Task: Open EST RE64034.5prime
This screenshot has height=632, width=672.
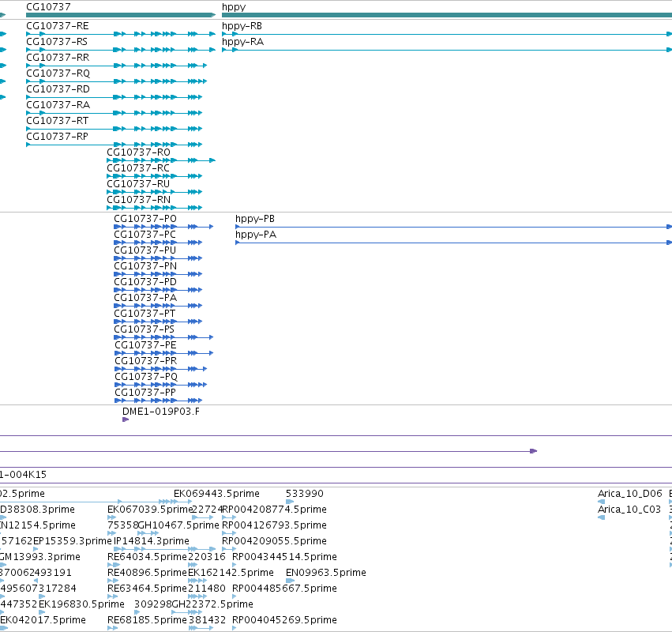Action: (x=148, y=557)
